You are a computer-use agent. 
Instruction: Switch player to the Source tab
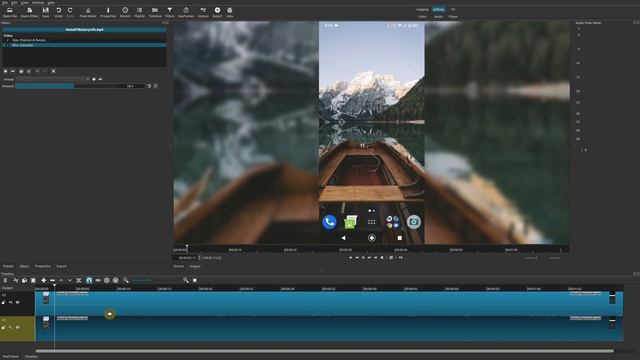(178, 266)
